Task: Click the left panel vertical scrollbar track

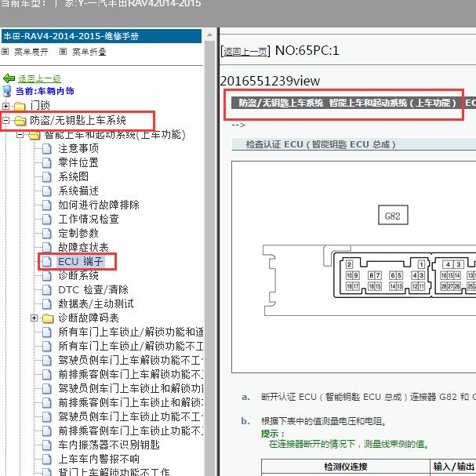Action: [x=209, y=258]
